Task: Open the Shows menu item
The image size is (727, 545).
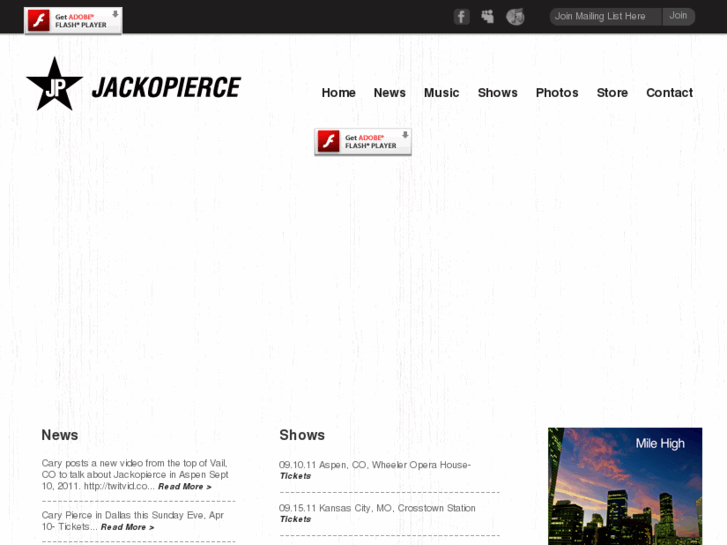Action: (x=497, y=93)
